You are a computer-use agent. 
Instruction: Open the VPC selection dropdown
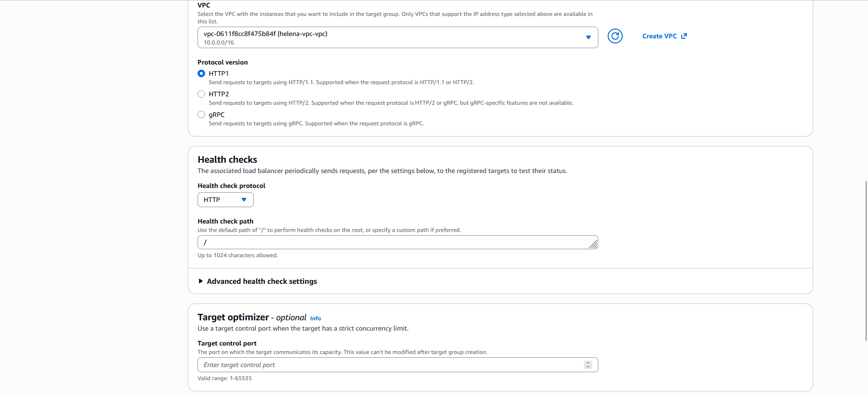(393, 37)
